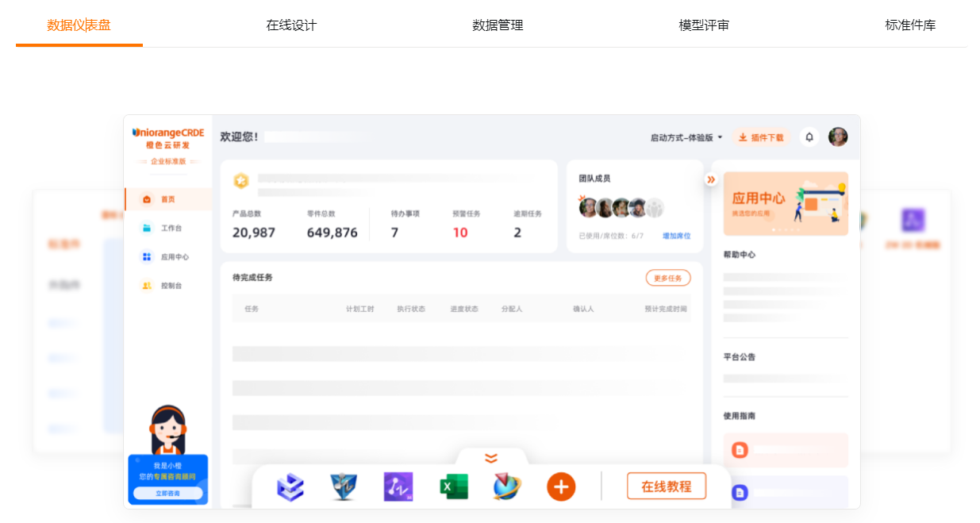This screenshot has height=523, width=980.
Task: Expand the 启动方式-体验版 dropdown
Action: click(683, 137)
